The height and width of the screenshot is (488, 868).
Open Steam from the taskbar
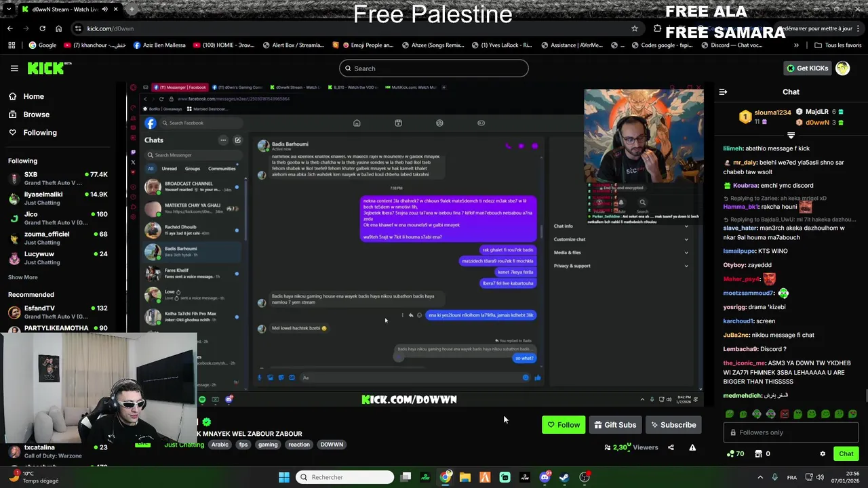pos(564,477)
